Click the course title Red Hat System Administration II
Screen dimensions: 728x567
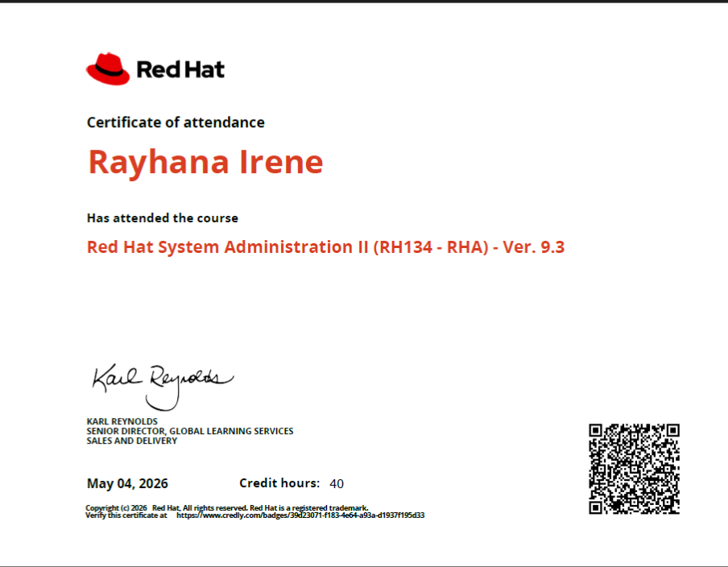point(325,247)
